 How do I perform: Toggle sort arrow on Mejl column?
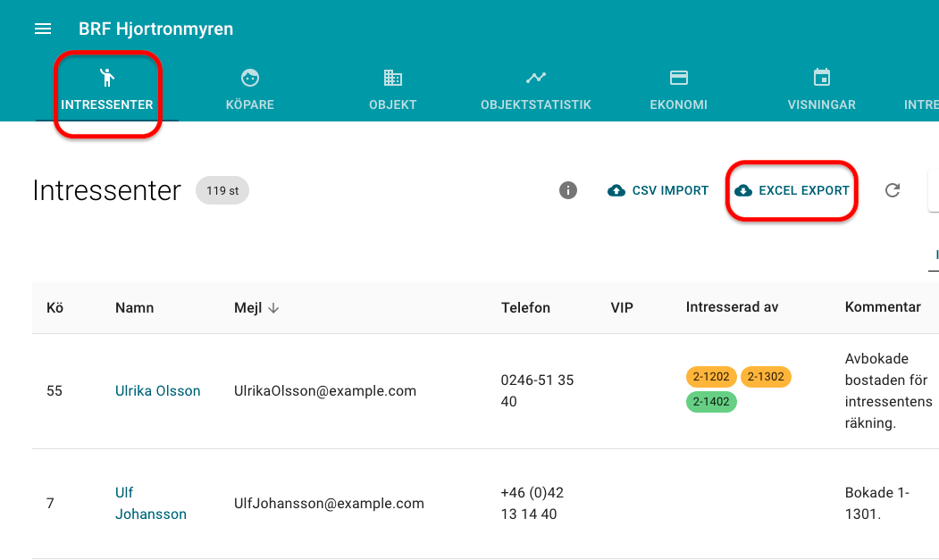click(274, 308)
